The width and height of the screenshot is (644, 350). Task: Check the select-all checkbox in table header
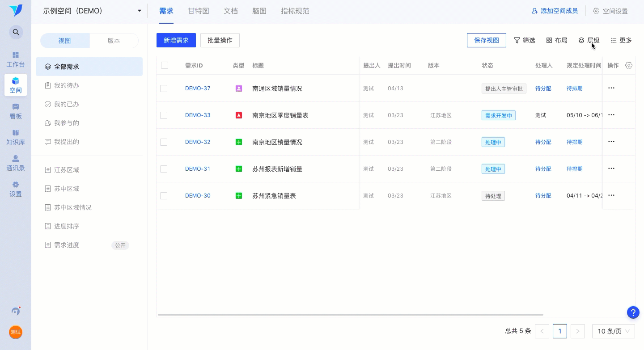click(165, 65)
